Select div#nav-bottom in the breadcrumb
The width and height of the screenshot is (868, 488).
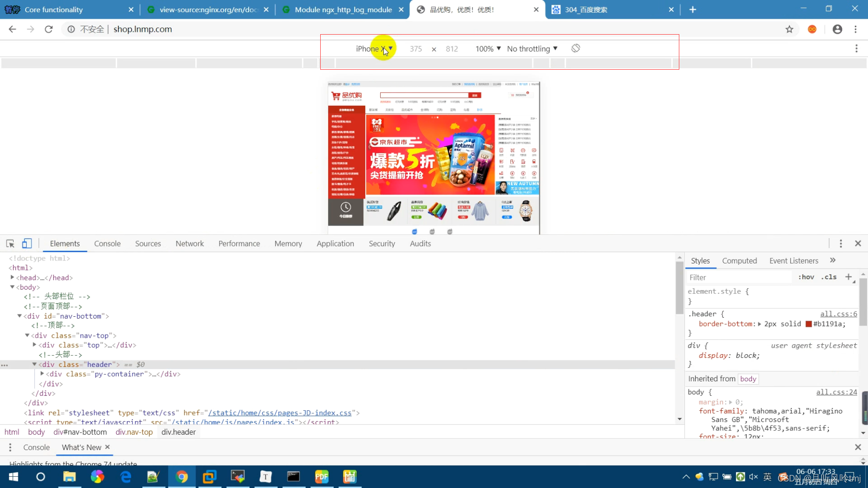(80, 432)
